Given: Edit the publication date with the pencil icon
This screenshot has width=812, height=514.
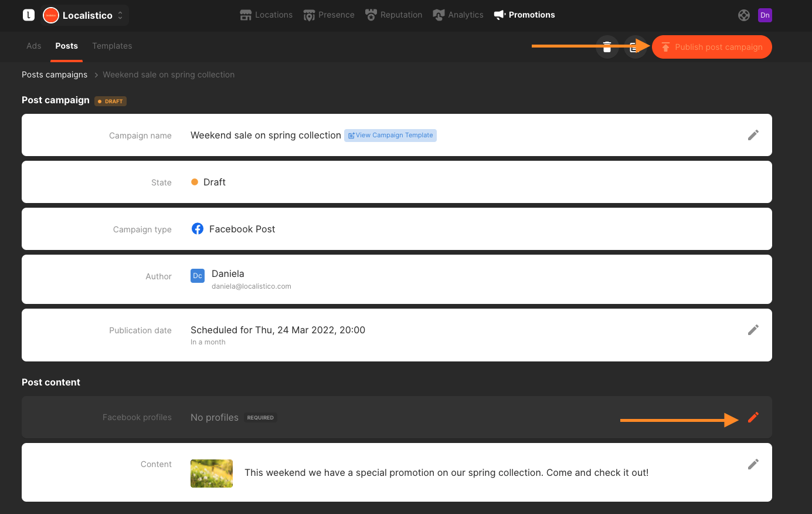Looking at the screenshot, I should (x=753, y=330).
